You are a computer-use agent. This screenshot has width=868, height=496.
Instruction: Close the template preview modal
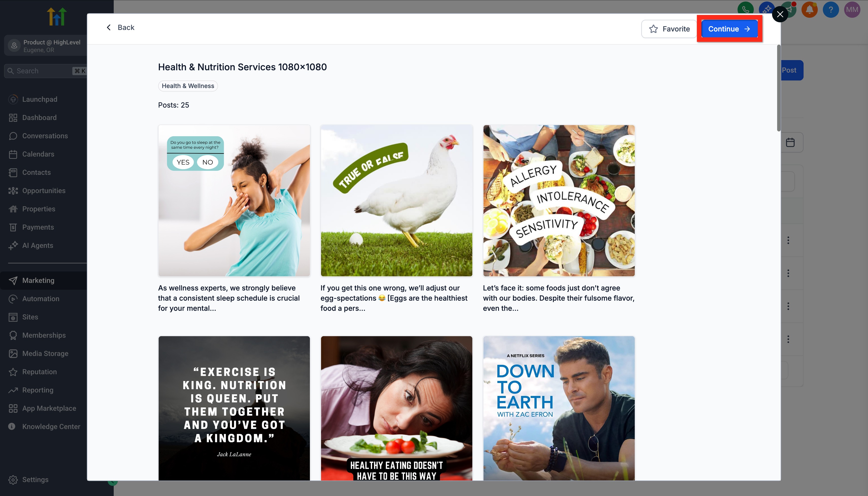780,14
